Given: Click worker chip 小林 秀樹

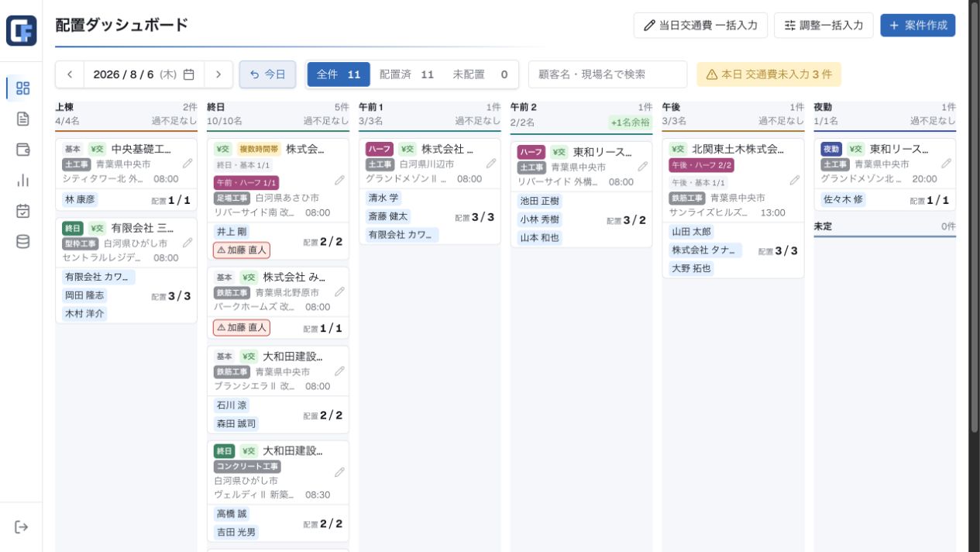Looking at the screenshot, I should pyautogui.click(x=539, y=219).
